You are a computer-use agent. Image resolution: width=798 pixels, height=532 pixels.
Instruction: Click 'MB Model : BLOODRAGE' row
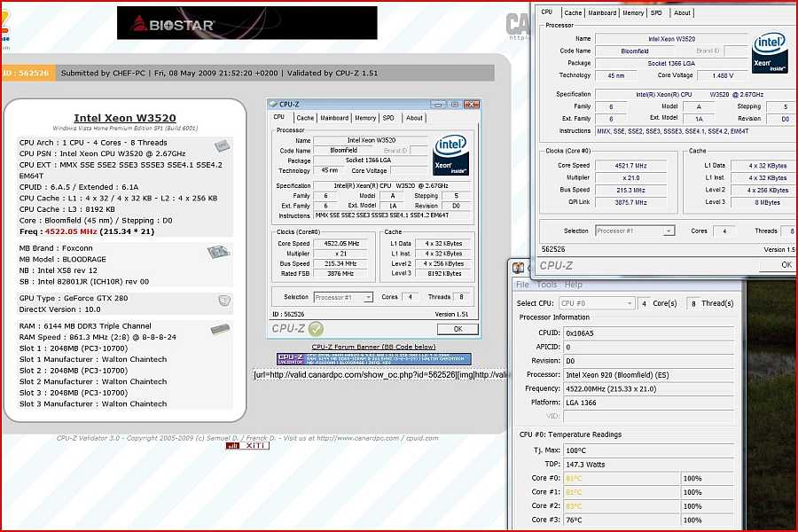pyautogui.click(x=63, y=259)
